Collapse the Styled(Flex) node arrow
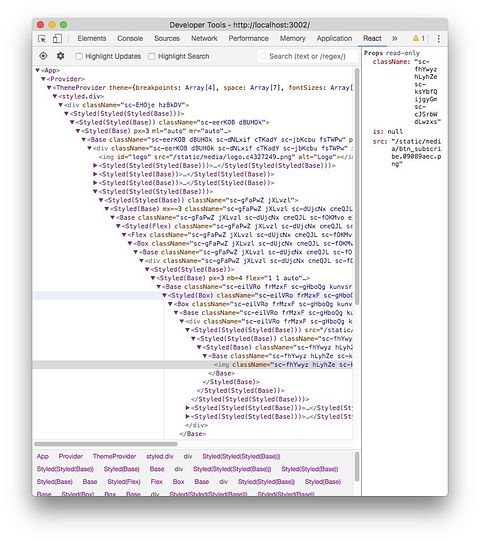Image resolution: width=480 pixels, height=542 pixels. coord(118,226)
